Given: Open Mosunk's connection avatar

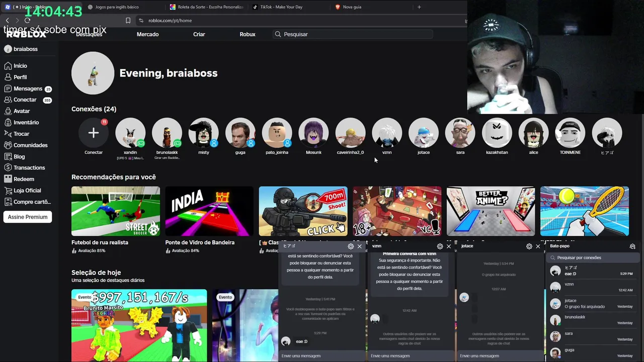Looking at the screenshot, I should 313,133.
